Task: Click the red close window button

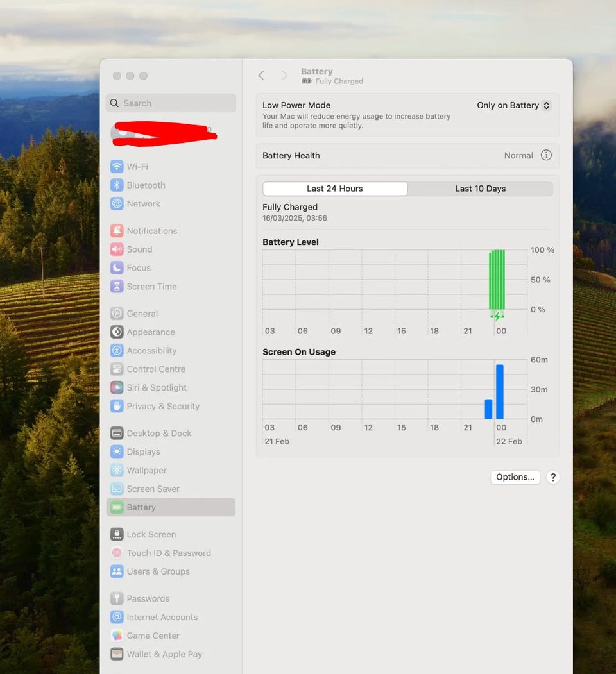Action: [x=117, y=76]
